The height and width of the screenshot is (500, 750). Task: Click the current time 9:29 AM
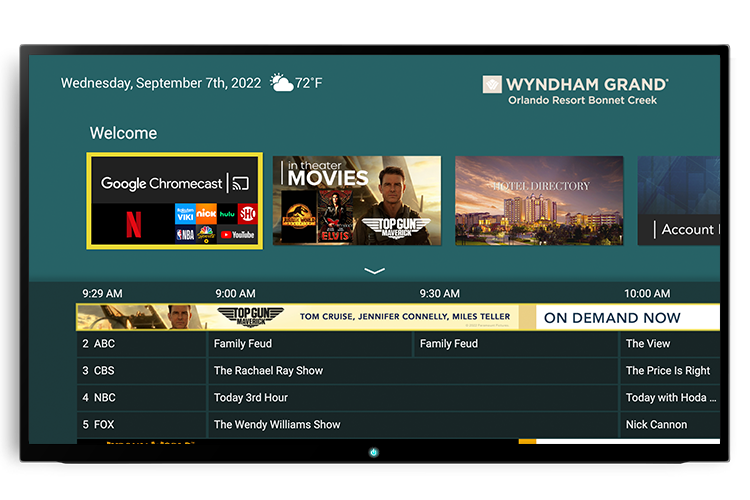(x=102, y=294)
